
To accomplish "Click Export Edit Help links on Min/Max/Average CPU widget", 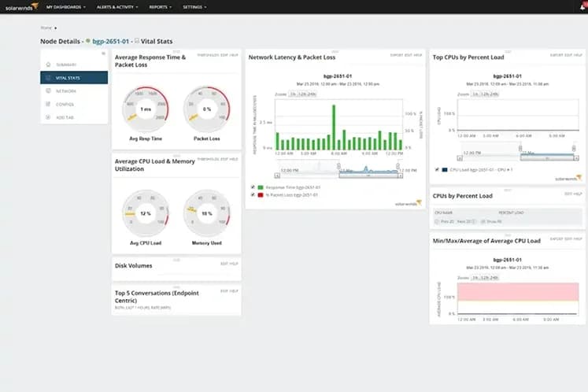I will pos(566,239).
